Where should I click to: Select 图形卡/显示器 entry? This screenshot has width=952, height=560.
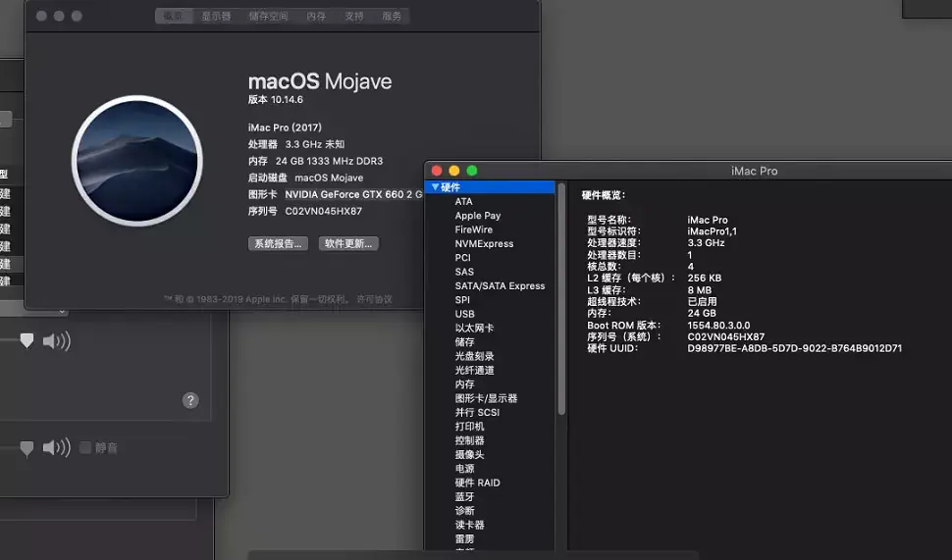pyautogui.click(x=486, y=398)
